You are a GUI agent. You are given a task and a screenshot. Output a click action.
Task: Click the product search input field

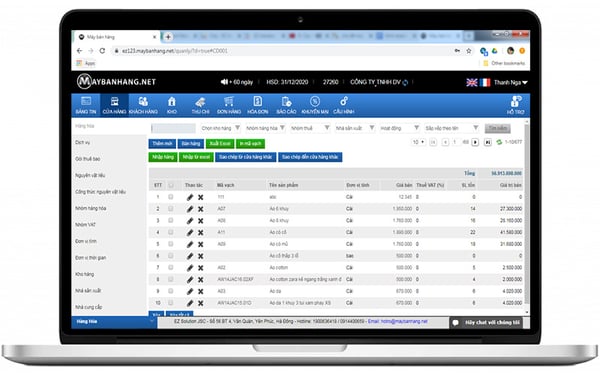pos(173,128)
